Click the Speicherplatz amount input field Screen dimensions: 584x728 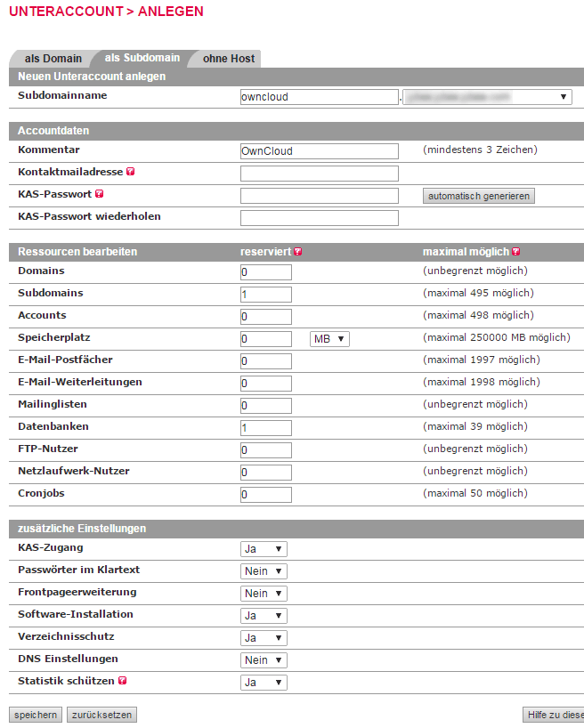(x=266, y=339)
